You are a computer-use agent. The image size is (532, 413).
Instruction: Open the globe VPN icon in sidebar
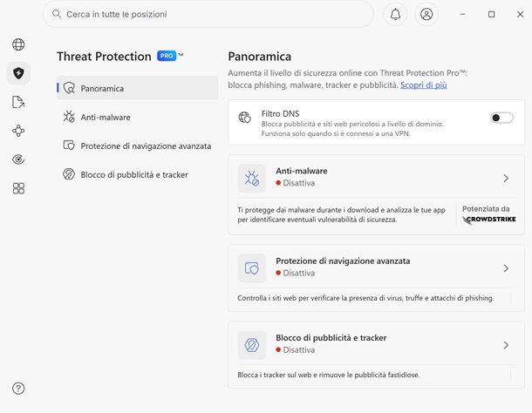point(18,45)
